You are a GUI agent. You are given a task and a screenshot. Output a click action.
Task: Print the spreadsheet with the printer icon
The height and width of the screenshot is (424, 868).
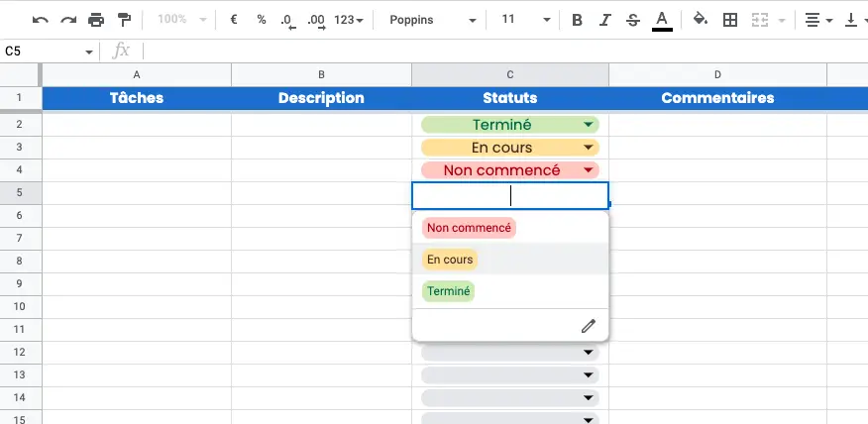[96, 20]
